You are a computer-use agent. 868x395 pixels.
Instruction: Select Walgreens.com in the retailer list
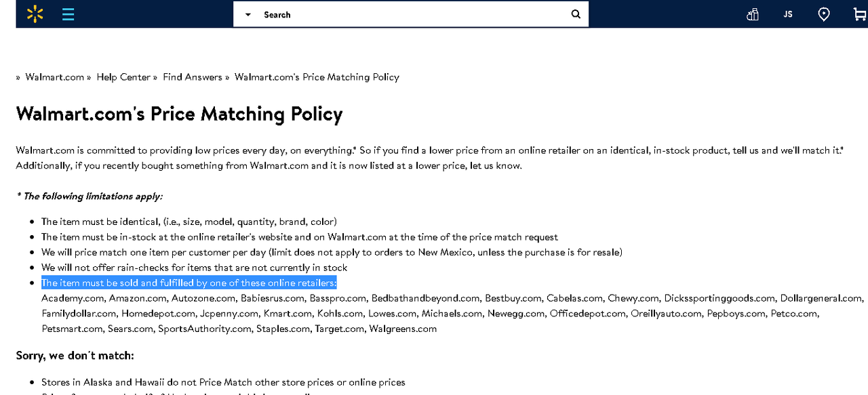tap(403, 329)
